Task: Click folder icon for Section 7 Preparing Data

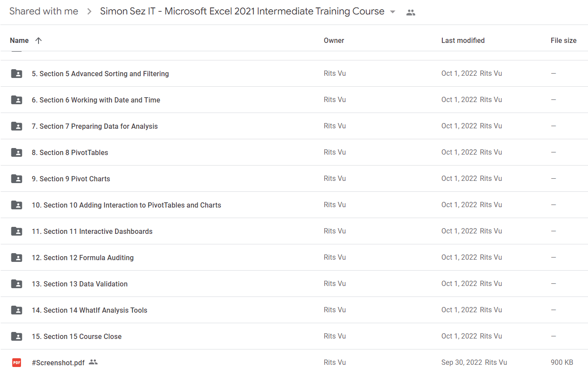Action: click(x=17, y=126)
